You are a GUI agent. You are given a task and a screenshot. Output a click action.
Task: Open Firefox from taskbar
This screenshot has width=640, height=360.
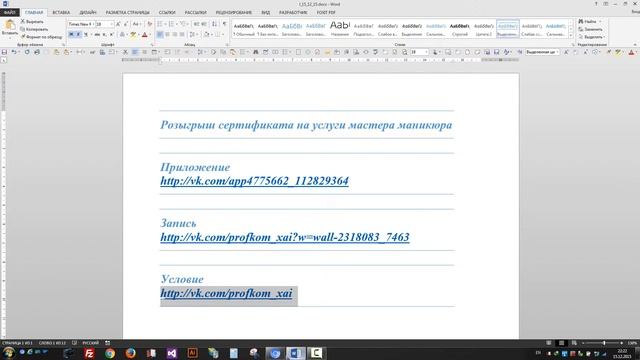click(131, 353)
